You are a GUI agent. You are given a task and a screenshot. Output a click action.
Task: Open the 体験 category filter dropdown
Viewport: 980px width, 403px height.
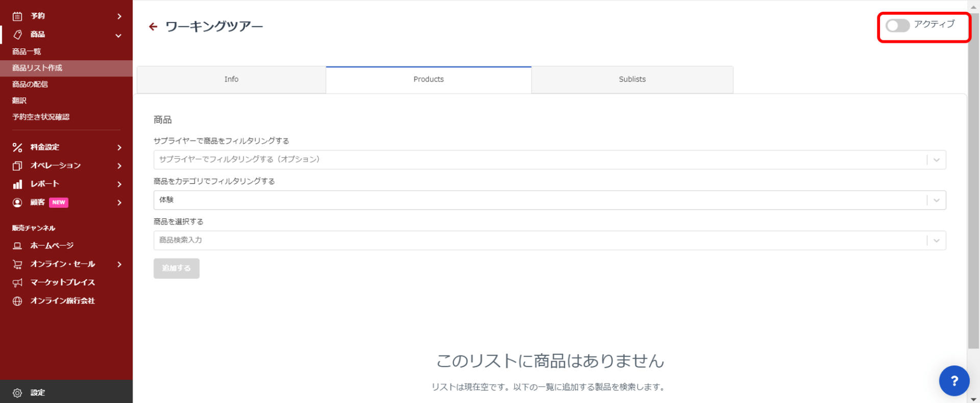point(549,200)
